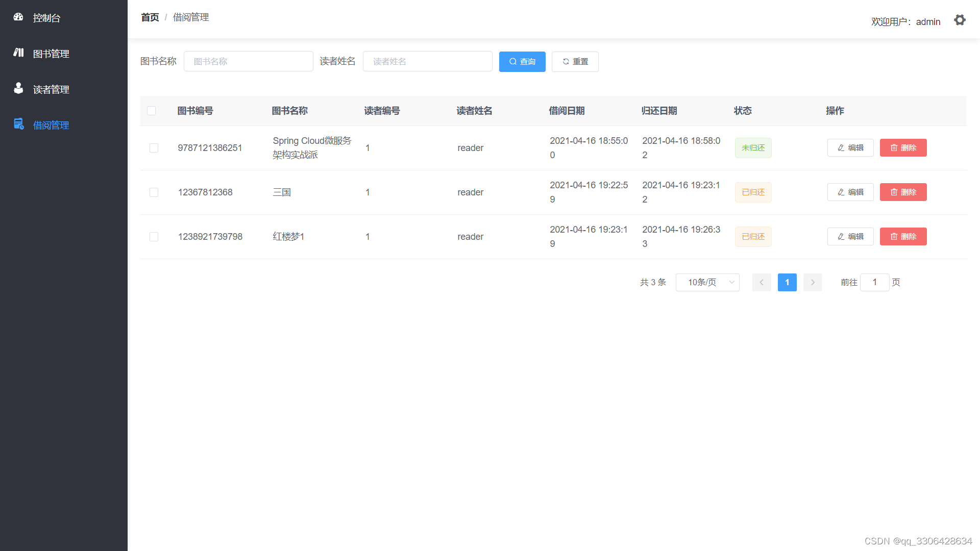Viewport: 980px width, 551px height.
Task: Click the 状态 column header
Action: (x=743, y=111)
